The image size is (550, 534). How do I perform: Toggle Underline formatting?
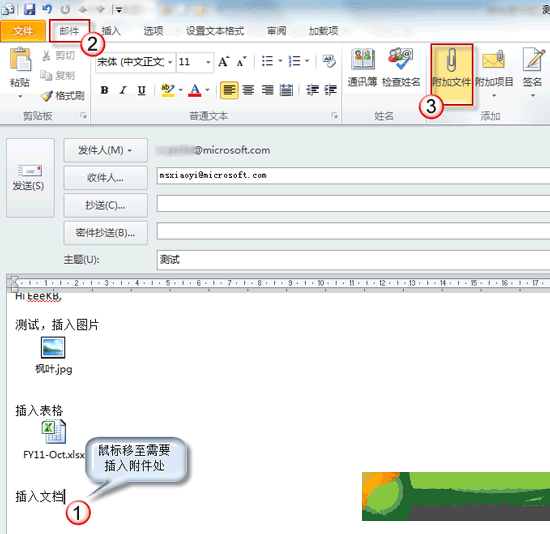pyautogui.click(x=141, y=90)
